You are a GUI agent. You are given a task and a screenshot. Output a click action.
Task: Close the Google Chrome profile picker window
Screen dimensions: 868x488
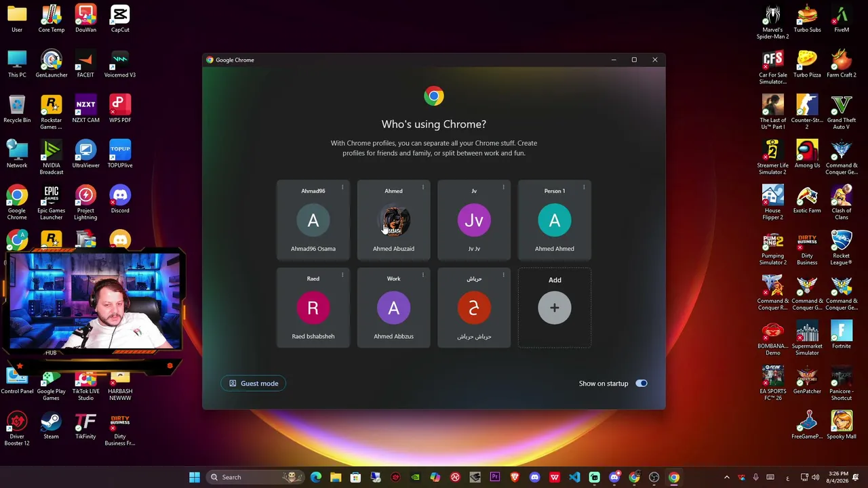pyautogui.click(x=655, y=60)
